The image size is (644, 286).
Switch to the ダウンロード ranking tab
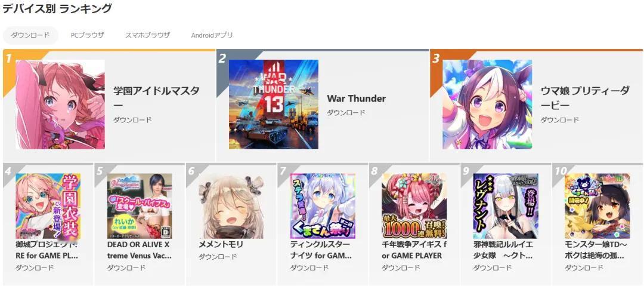30,35
